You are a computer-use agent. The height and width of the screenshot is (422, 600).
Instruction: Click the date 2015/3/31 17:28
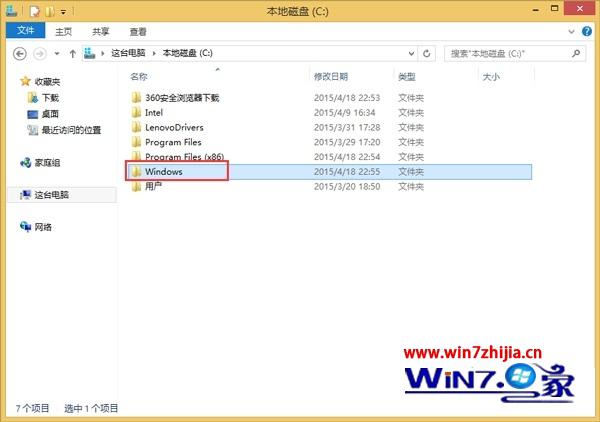pyautogui.click(x=347, y=127)
